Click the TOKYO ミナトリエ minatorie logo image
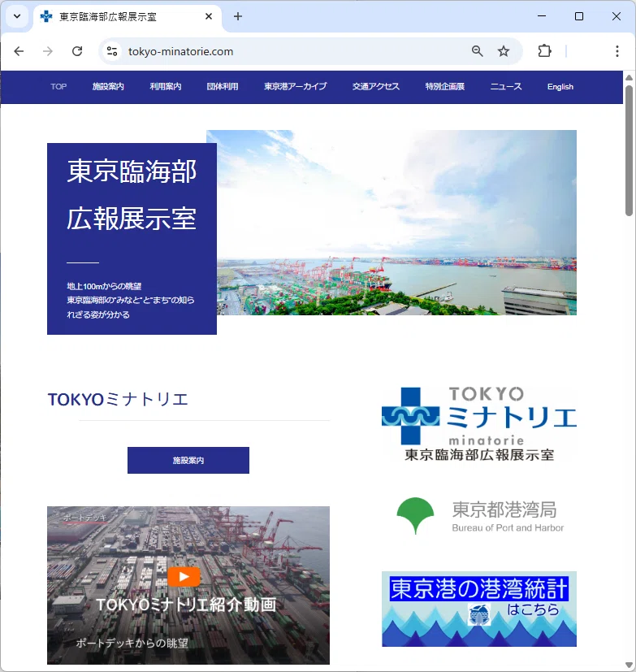Viewport: 636px width, 672px height. point(478,424)
